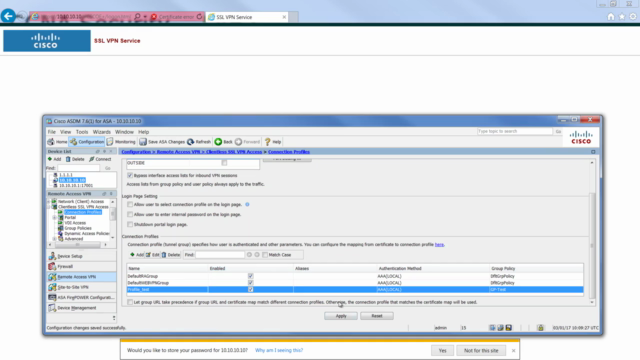640x360 pixels.
Task: Delete the selected connection profile
Action: 171,255
